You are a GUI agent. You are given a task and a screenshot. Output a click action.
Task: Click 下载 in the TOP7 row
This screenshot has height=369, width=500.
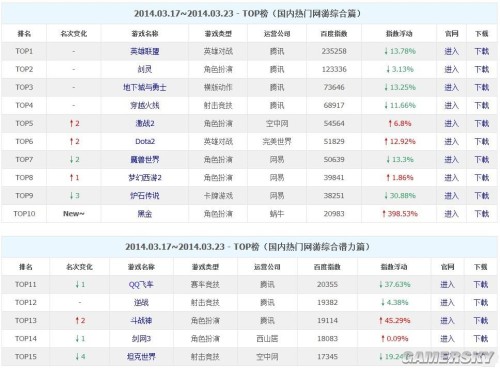click(482, 159)
